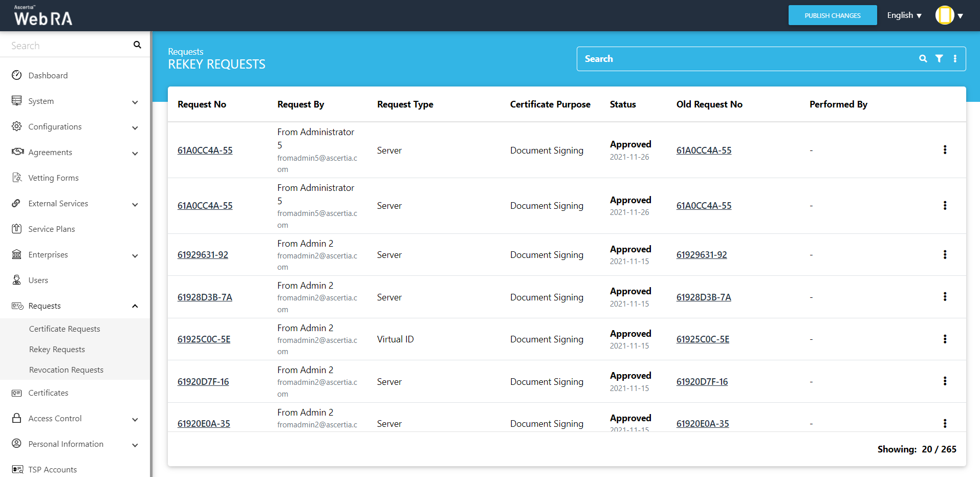Click the Vetting Forms icon

click(17, 178)
